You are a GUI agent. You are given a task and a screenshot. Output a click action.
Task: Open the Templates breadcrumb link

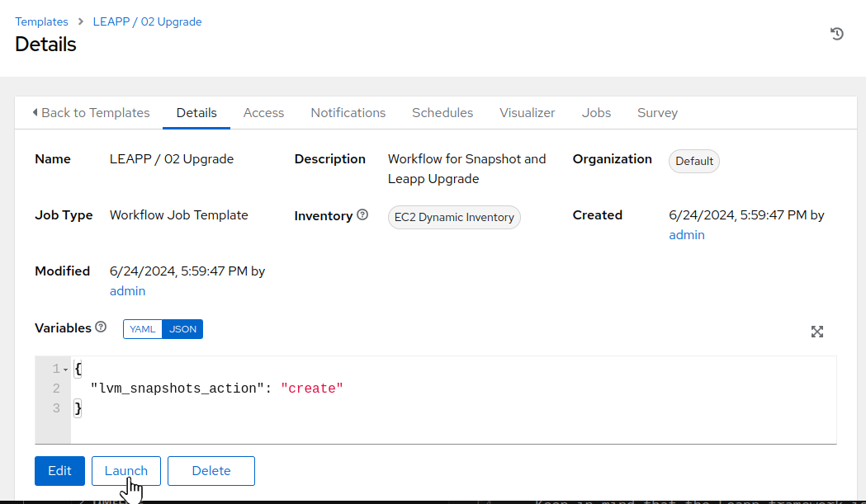click(41, 21)
